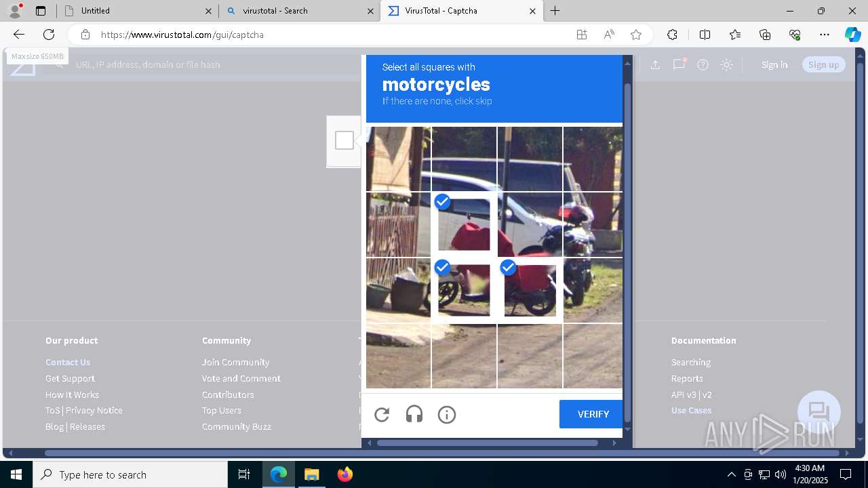Click the address bar URL field
The height and width of the screenshot is (488, 868).
325,35
